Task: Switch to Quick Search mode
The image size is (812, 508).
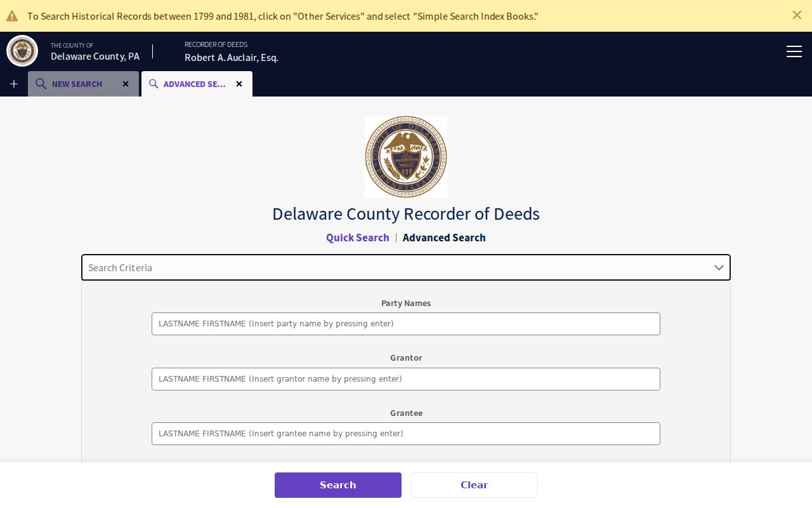Action: pyautogui.click(x=358, y=237)
